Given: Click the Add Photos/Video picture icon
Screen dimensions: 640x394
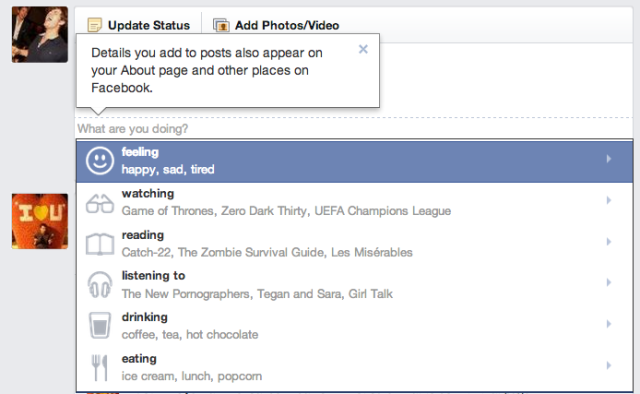Looking at the screenshot, I should pos(221,25).
